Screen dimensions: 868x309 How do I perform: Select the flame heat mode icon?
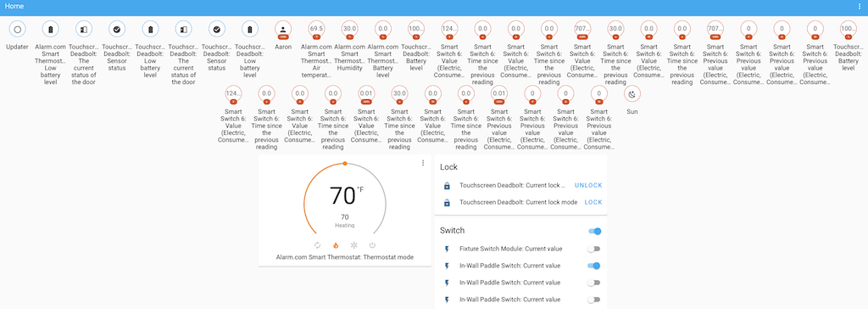pos(336,245)
